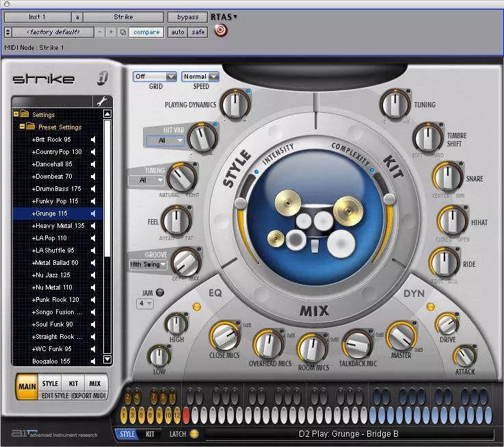The height and width of the screenshot is (447, 504).
Task: Open the Groove 16th Swing dropdown
Action: pyautogui.click(x=146, y=264)
